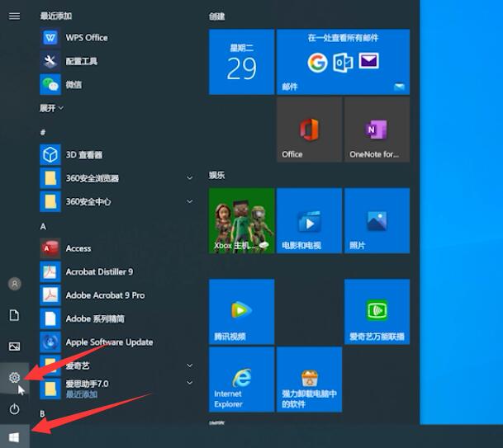
Task: Open the 电影和电视 tile
Action: pos(309,221)
